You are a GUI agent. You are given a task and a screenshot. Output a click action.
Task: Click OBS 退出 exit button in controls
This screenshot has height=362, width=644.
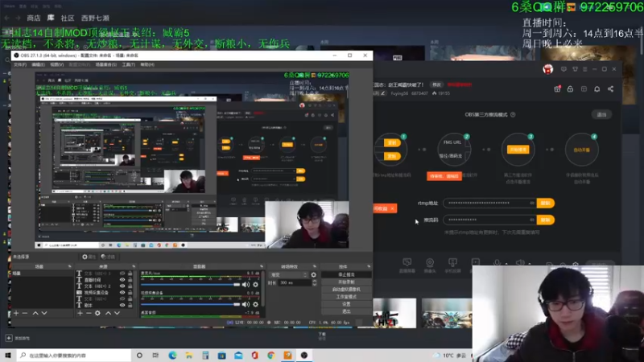(346, 311)
